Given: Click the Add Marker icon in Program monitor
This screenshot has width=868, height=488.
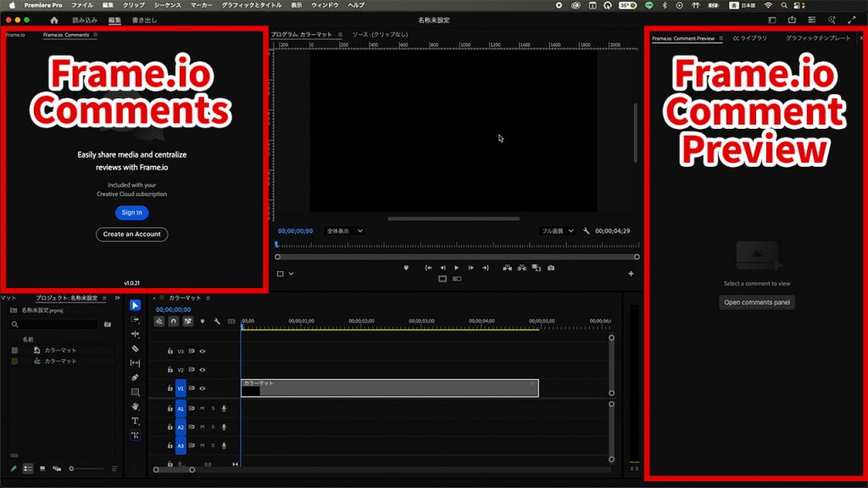Looking at the screenshot, I should (x=406, y=268).
